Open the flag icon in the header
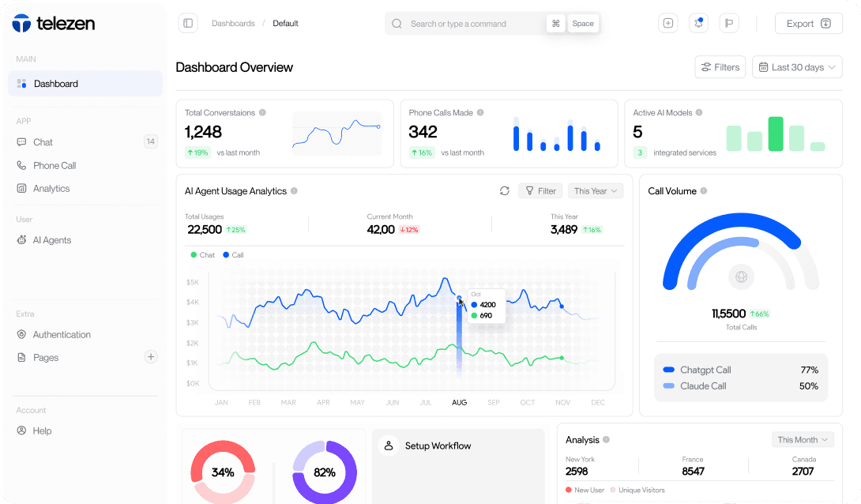This screenshot has height=504, width=861. [x=728, y=23]
